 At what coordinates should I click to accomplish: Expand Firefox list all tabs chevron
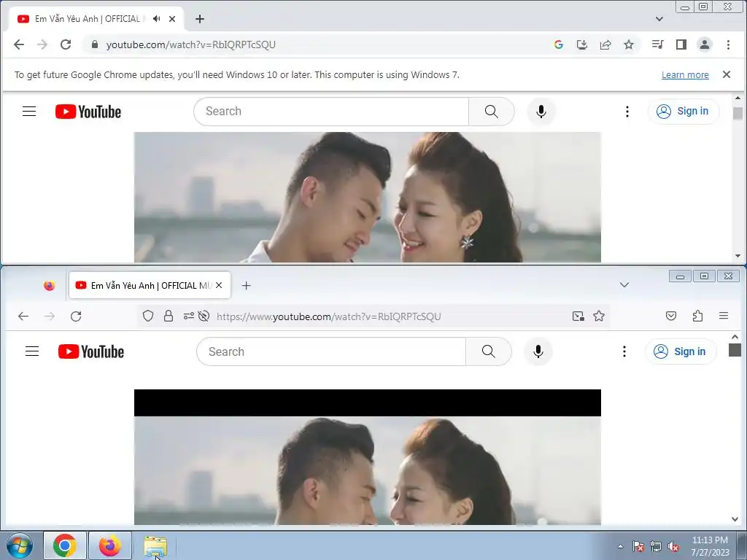[x=624, y=285]
